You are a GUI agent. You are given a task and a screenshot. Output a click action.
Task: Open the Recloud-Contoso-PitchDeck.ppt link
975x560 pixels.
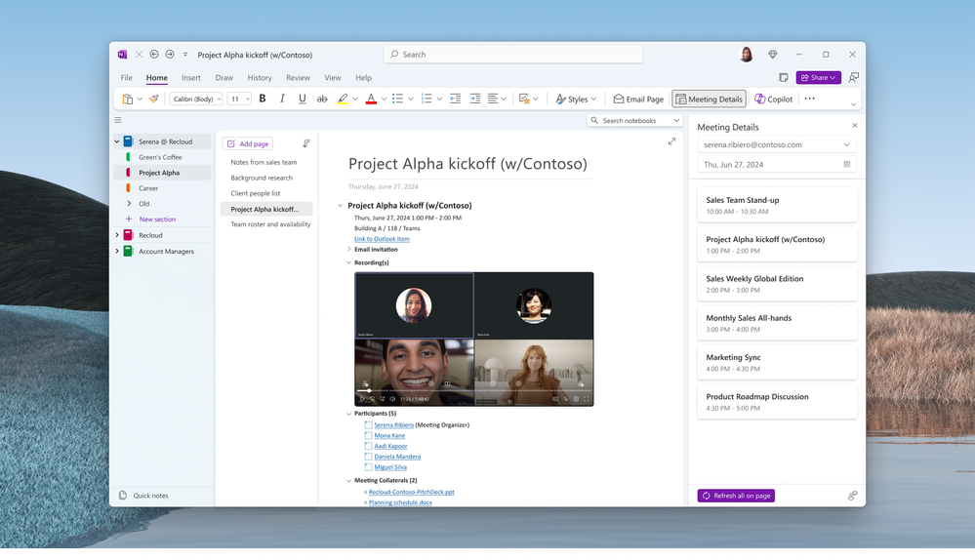[x=411, y=492]
